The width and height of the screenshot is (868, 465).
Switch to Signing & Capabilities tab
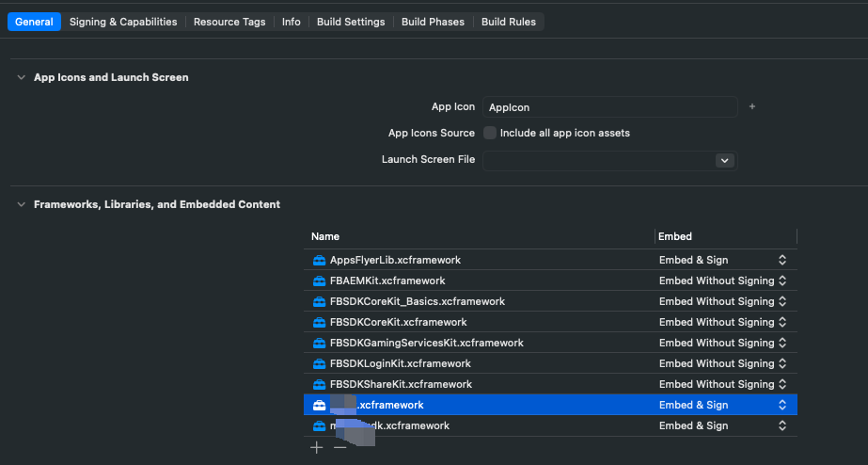123,22
